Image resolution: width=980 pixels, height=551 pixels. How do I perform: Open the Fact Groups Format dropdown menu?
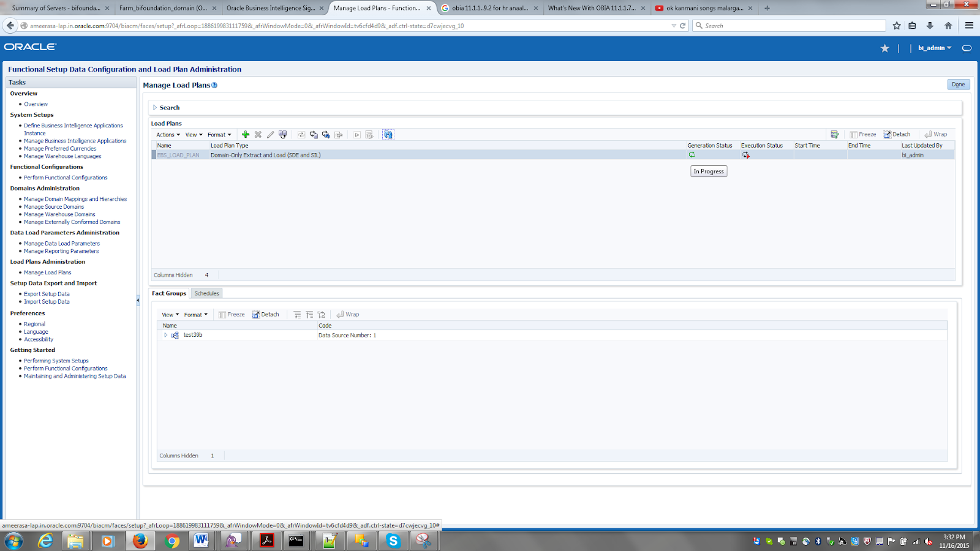point(196,315)
